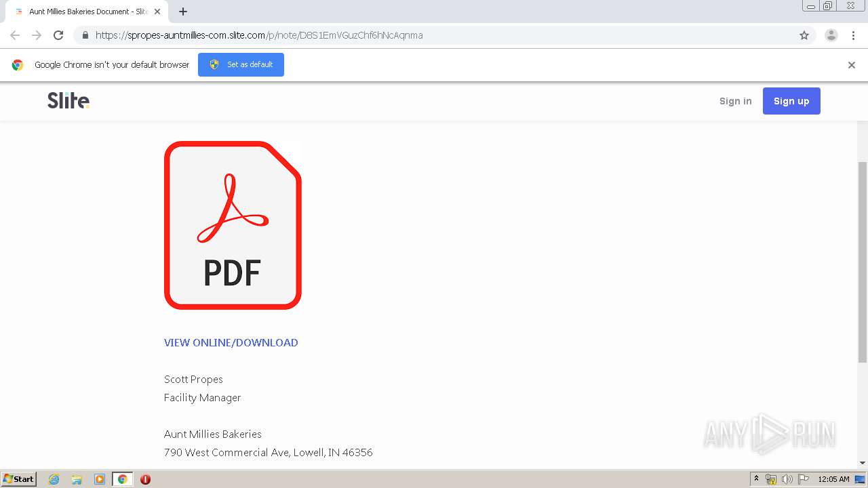Set Chrome as default browser
Screen dimensions: 868x488
point(241,64)
